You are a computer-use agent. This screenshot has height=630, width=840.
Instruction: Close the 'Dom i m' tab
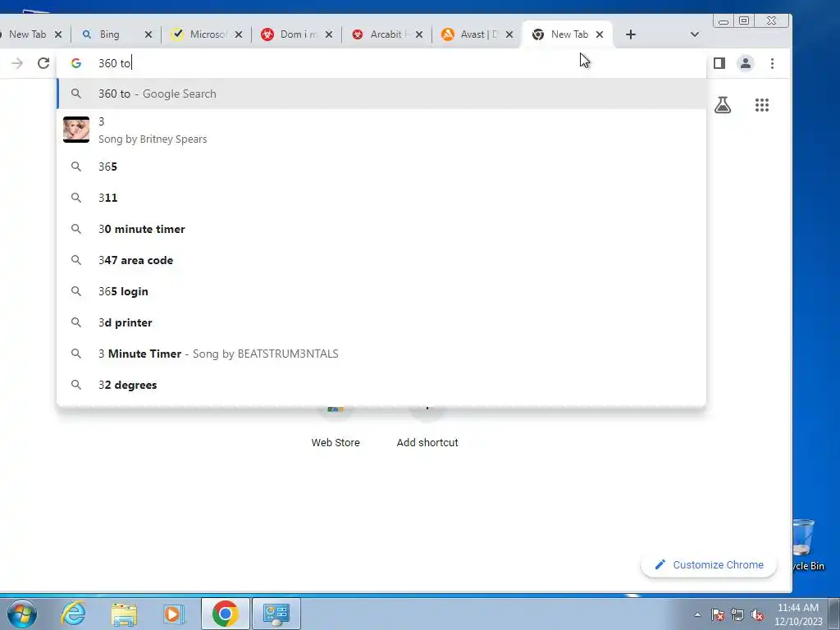point(329,34)
